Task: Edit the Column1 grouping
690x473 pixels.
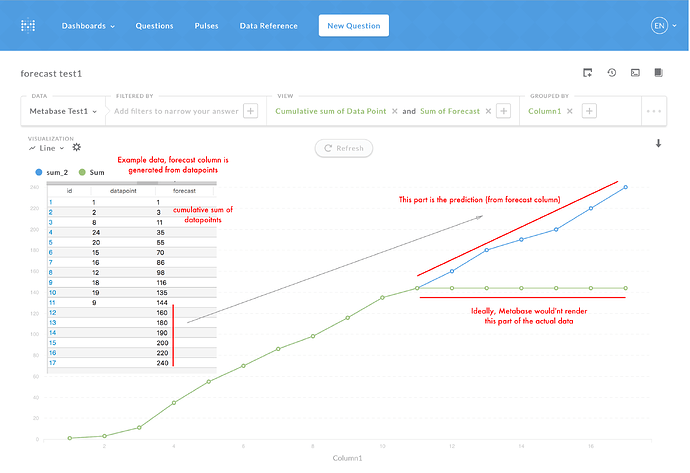Action: tap(544, 111)
